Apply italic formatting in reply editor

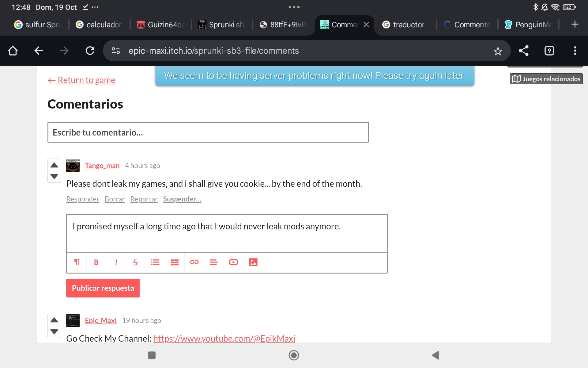[116, 263]
